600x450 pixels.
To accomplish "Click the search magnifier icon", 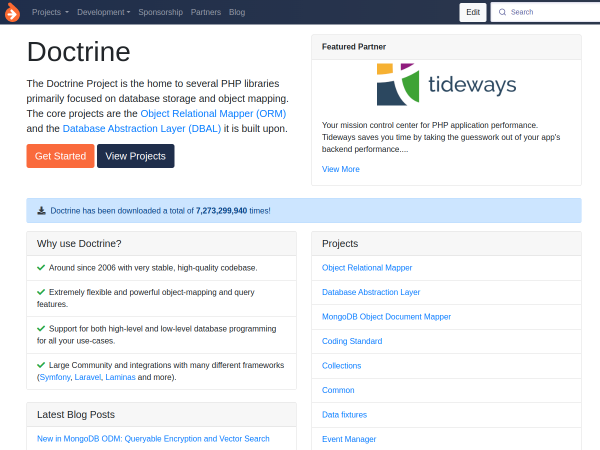I will click(501, 12).
